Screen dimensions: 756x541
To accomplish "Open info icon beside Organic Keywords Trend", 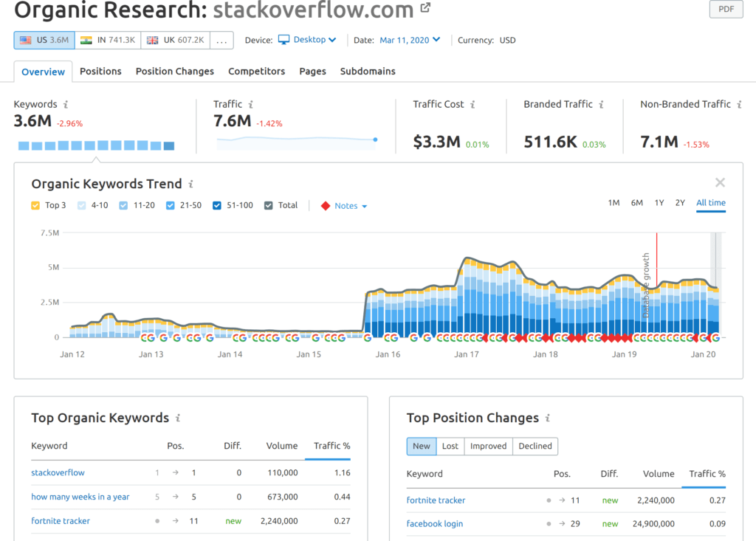I will (x=191, y=184).
